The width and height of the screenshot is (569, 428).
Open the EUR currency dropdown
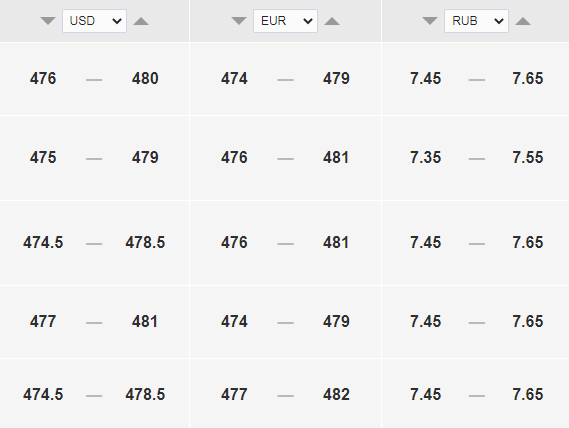(285, 21)
